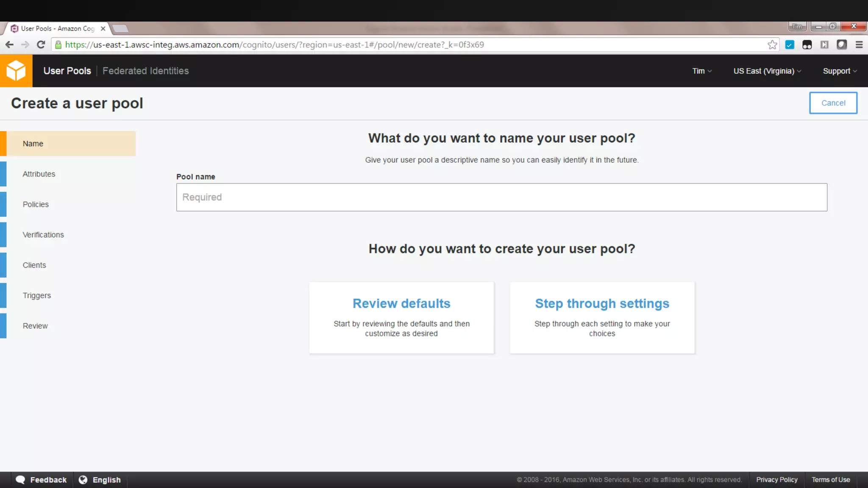The height and width of the screenshot is (488, 868).
Task: Click the Pool name input field
Action: tap(501, 197)
